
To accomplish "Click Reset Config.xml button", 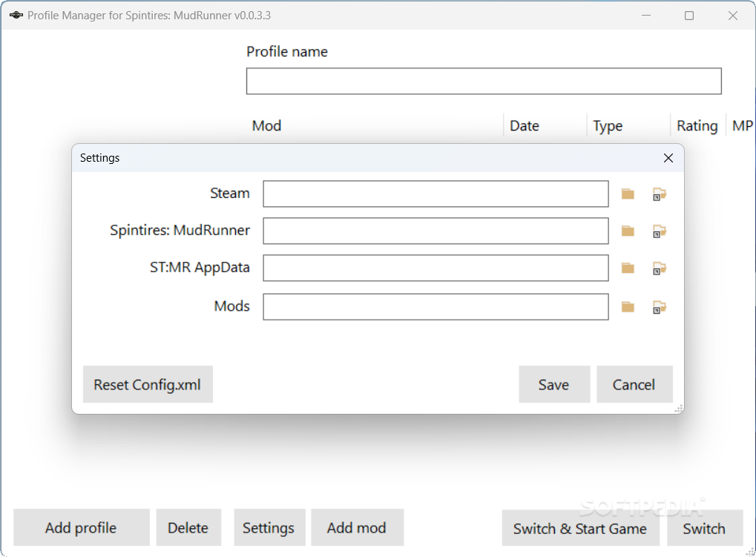I will pos(148,384).
